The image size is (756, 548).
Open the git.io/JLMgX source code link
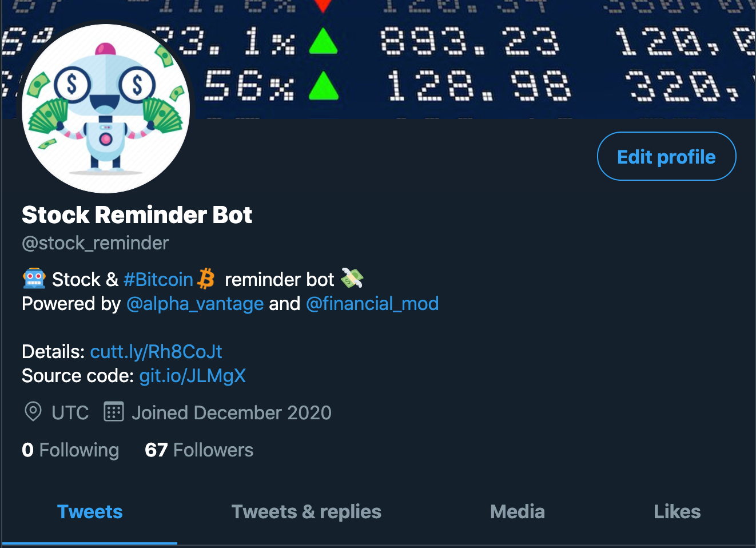point(193,375)
